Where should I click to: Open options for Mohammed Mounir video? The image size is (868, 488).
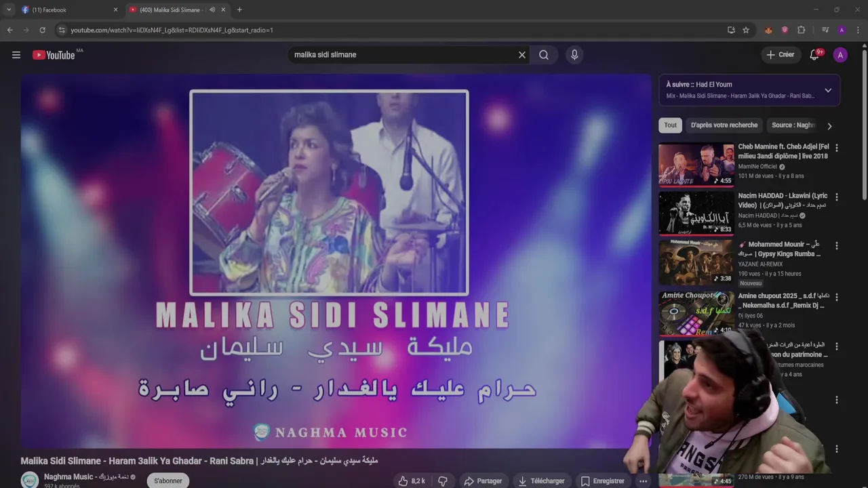(836, 245)
